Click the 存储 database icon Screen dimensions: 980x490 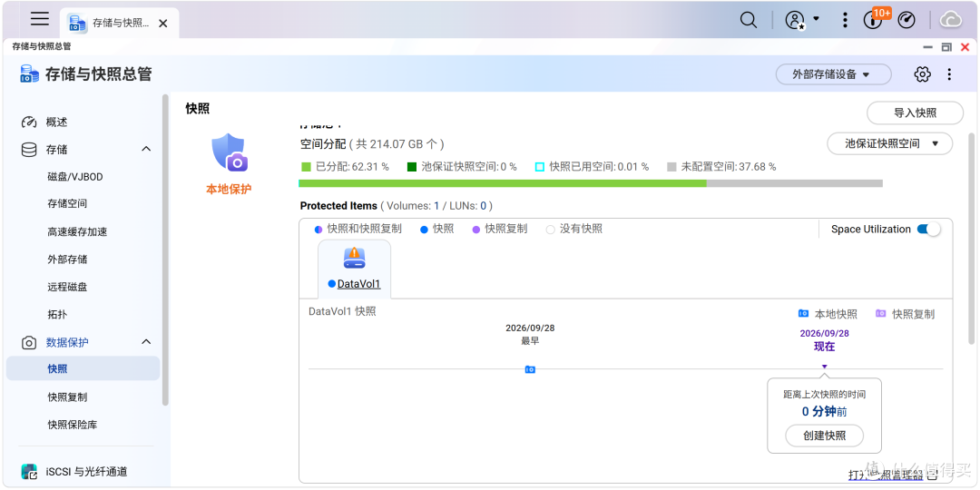29,150
